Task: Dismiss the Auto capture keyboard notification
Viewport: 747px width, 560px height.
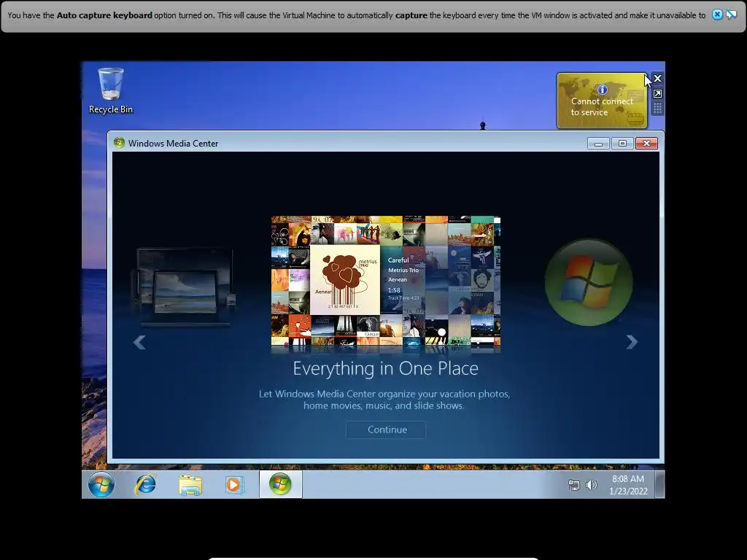Action: pyautogui.click(x=717, y=15)
